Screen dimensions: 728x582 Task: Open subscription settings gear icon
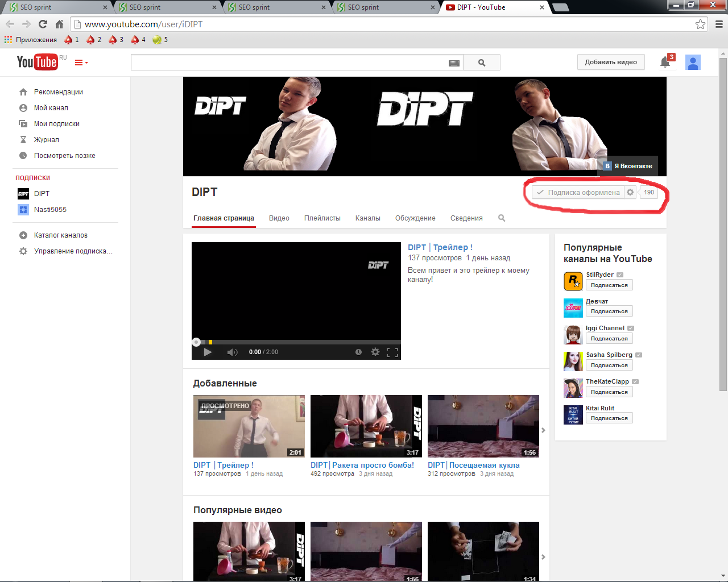(x=630, y=192)
